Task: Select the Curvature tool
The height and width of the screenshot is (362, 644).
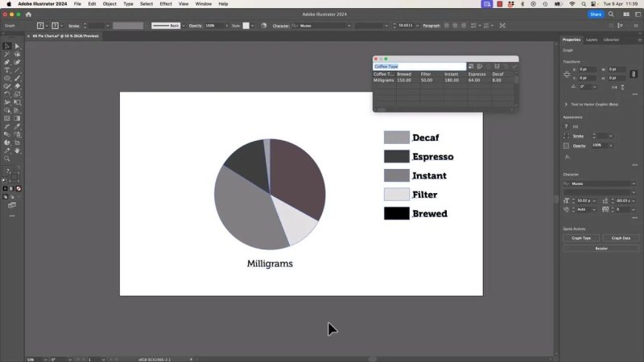Action: pos(17,63)
